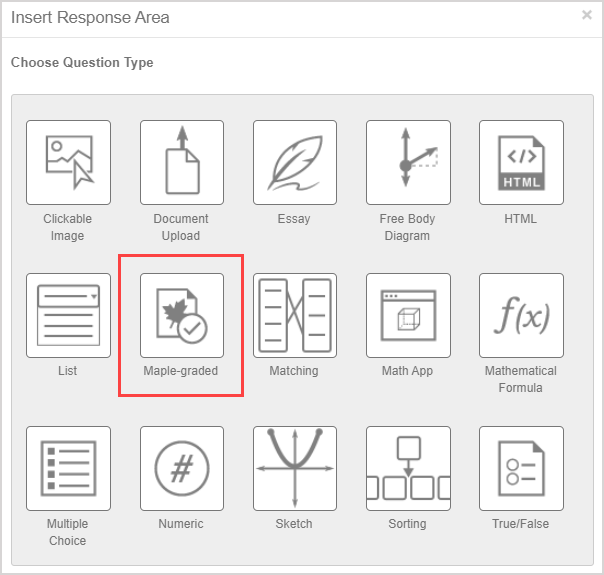This screenshot has height=575, width=604.
Task: Click the Multiple Choice text label
Action: 67,532
